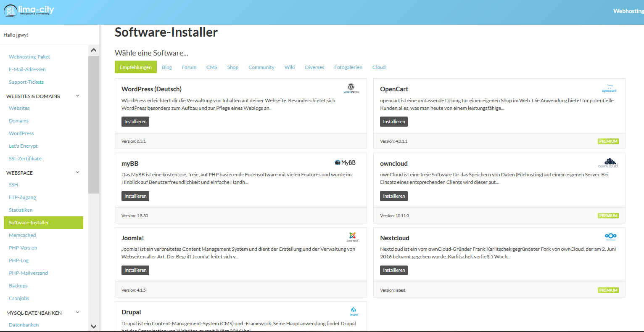Select the Empfehlungen tab
This screenshot has width=644, height=332.
pyautogui.click(x=136, y=67)
